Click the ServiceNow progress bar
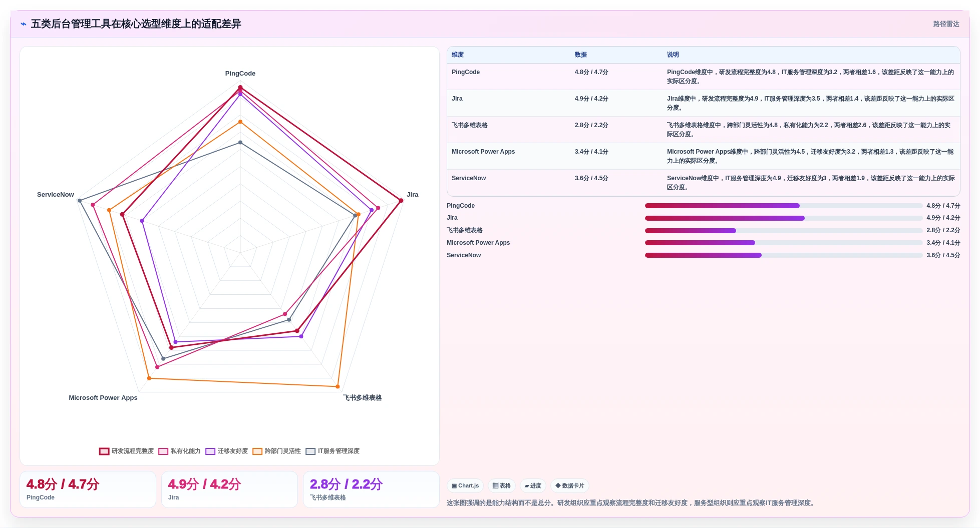The width and height of the screenshot is (980, 528). click(x=784, y=255)
